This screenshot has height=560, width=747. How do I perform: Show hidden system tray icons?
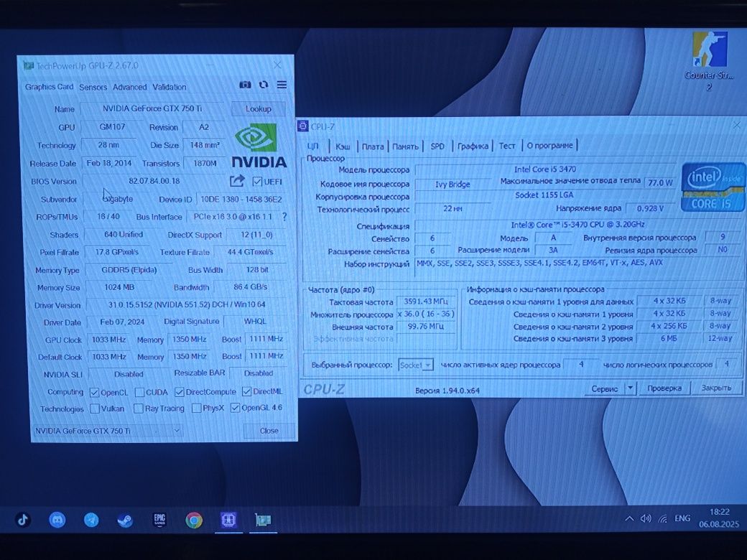pos(629,518)
